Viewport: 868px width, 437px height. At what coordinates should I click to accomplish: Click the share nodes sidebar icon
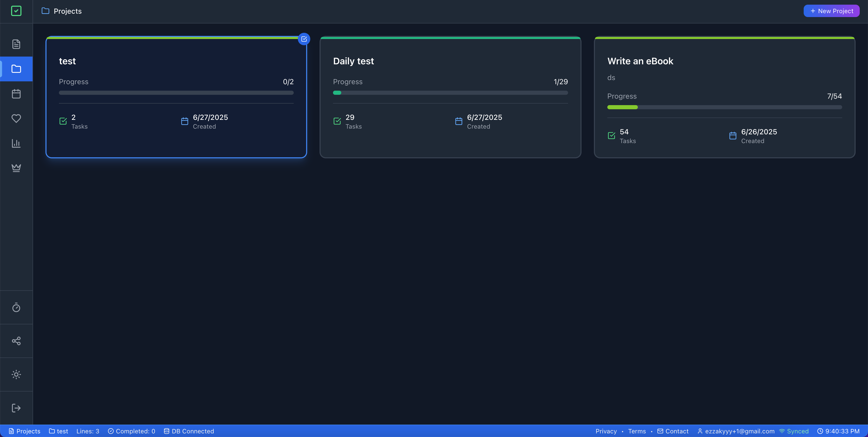pyautogui.click(x=16, y=341)
